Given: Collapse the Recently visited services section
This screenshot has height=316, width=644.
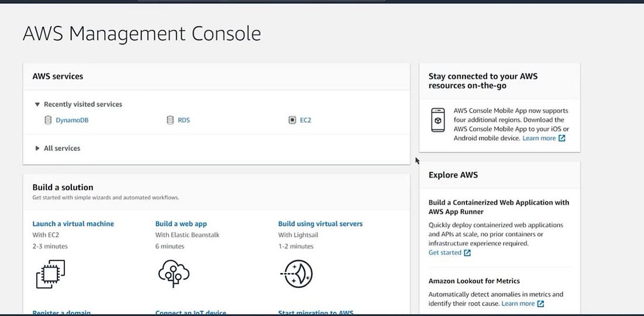Looking at the screenshot, I should tap(37, 104).
